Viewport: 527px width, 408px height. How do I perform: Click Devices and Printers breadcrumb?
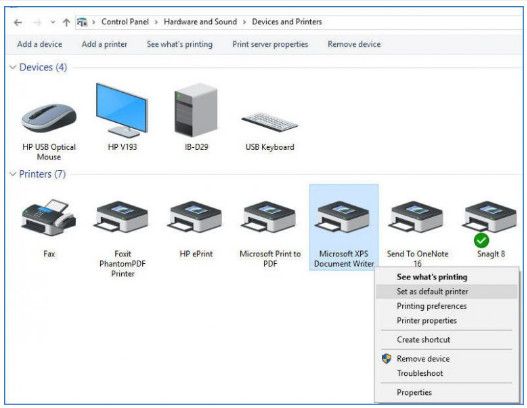coord(287,22)
